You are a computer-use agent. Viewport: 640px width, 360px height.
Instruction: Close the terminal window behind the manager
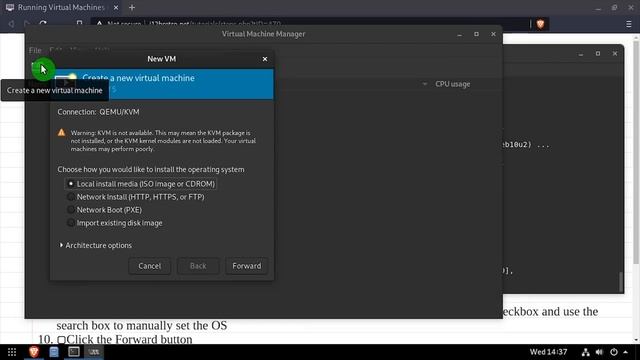tap(615, 53)
